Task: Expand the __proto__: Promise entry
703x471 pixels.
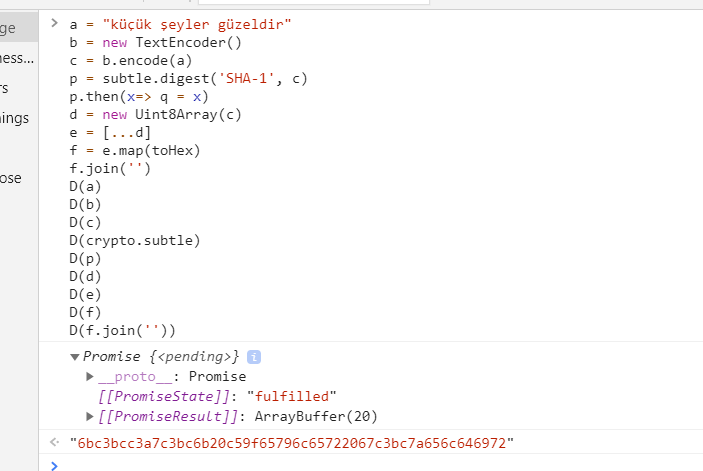Action: point(90,376)
